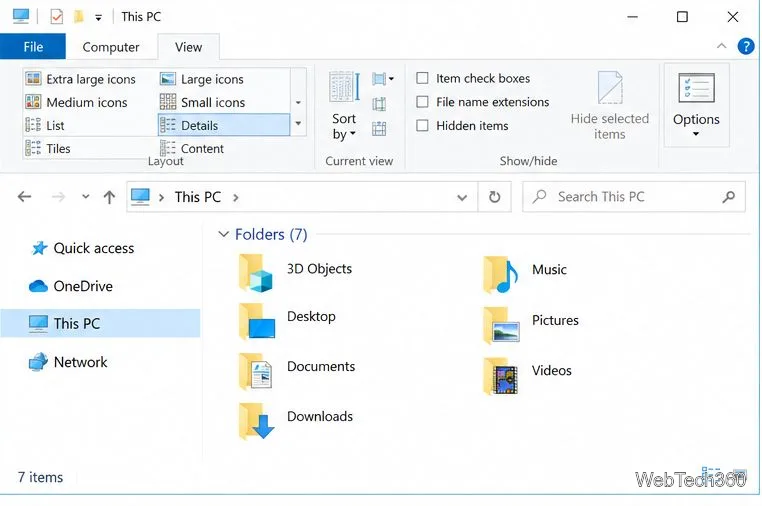Select the View ribbon tab
This screenshot has height=506, width=762.
(189, 47)
